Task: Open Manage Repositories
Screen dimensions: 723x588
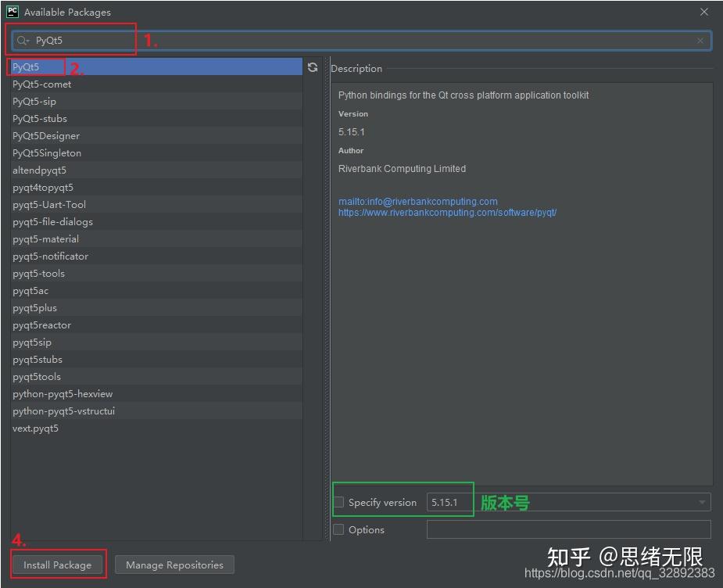Action: point(174,564)
